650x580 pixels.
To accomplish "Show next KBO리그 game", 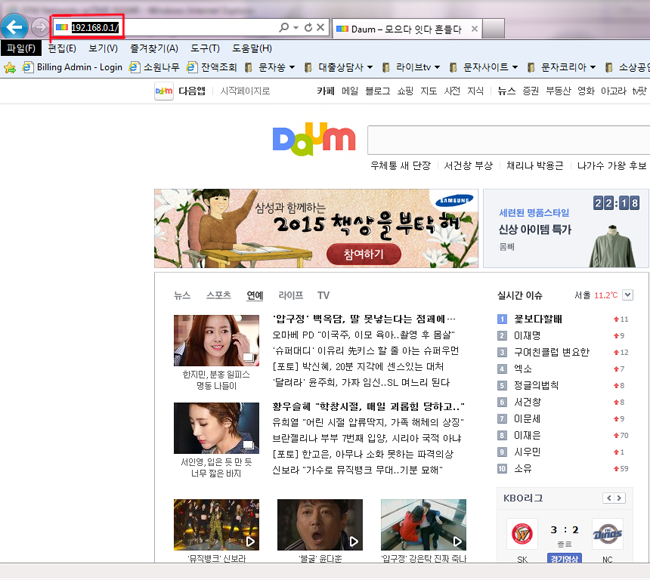I will pyautogui.click(x=619, y=498).
